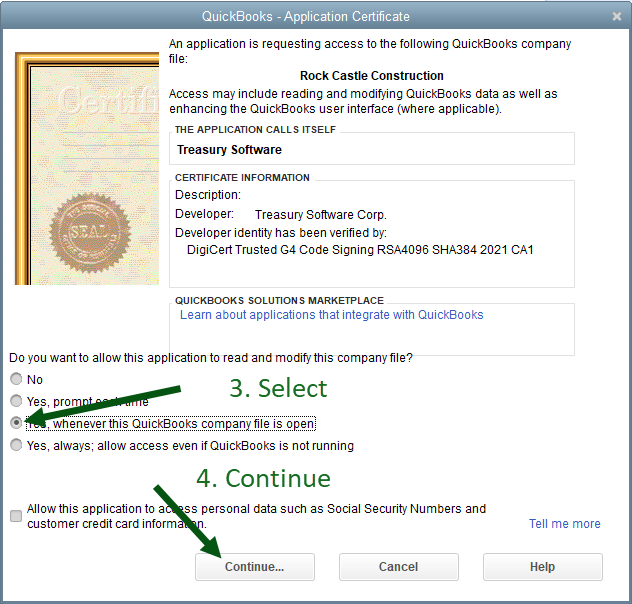Click the 'CERTIFICATE INFORMATION' heading
The height and width of the screenshot is (604, 632).
coord(242,178)
